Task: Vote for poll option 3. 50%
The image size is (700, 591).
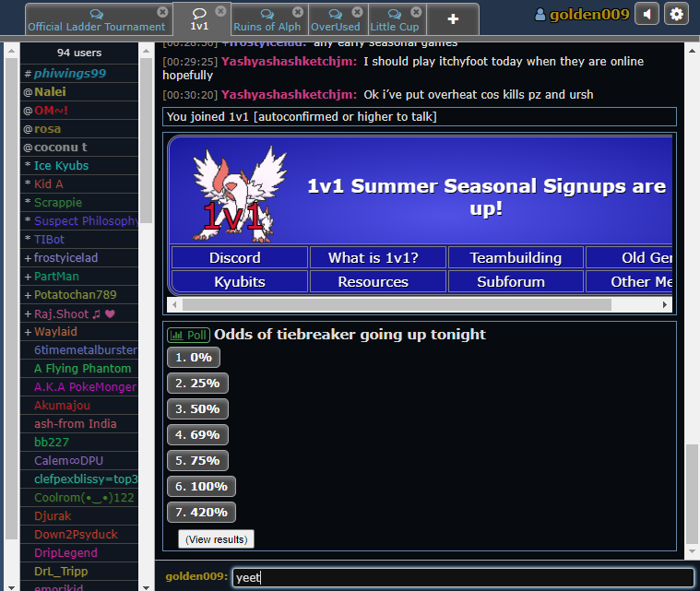Action: tap(197, 409)
